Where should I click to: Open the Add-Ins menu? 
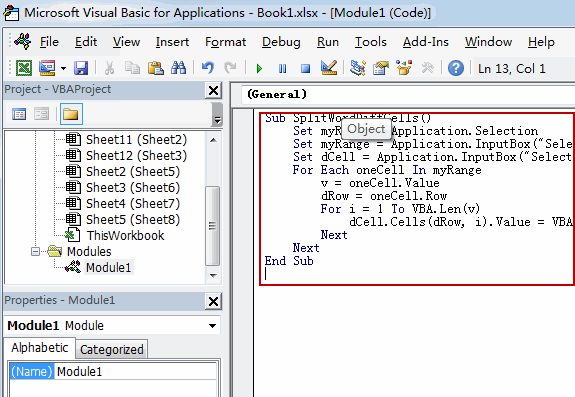425,42
